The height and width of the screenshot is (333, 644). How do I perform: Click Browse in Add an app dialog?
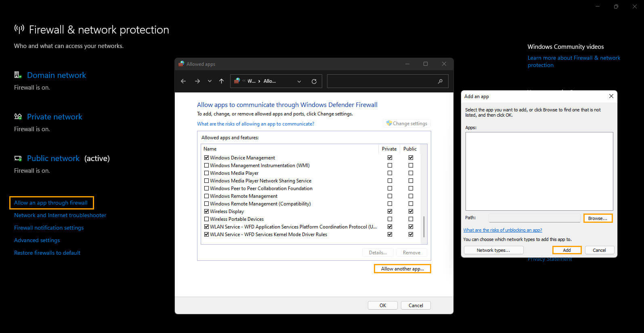tap(598, 218)
